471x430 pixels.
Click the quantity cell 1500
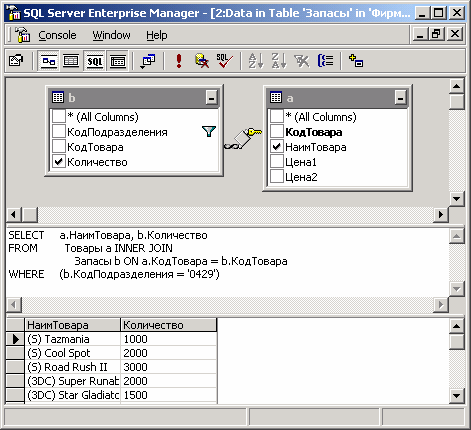click(x=169, y=395)
